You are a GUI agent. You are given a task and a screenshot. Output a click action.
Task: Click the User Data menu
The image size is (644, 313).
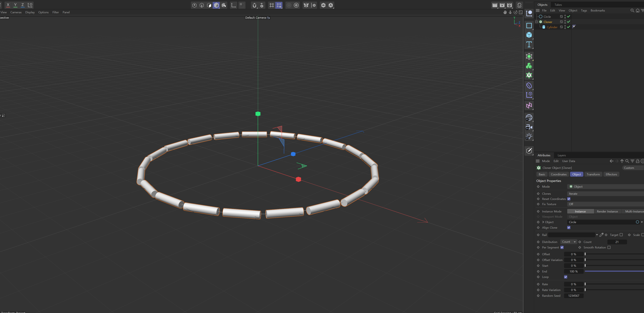click(568, 161)
